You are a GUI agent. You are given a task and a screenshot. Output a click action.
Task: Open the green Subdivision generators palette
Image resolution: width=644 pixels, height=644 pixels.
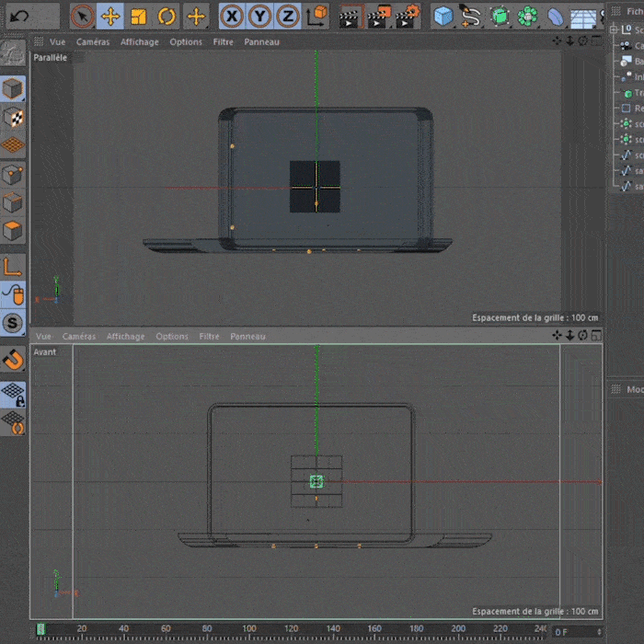[500, 17]
